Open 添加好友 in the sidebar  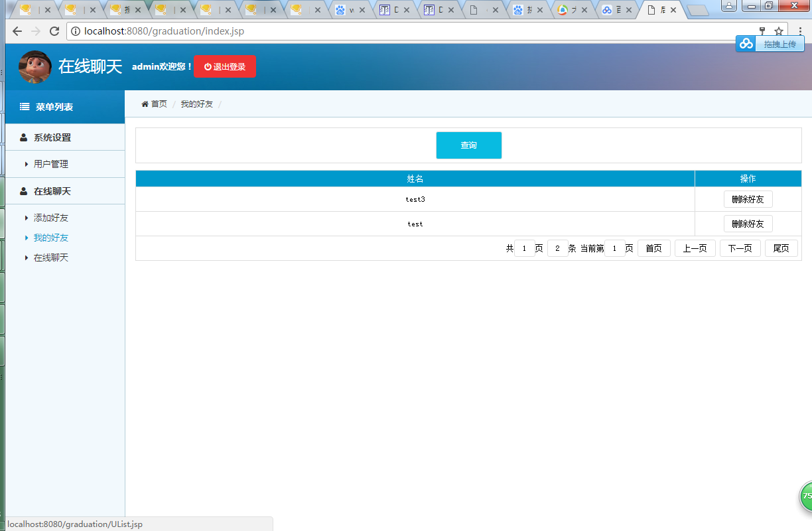click(51, 218)
